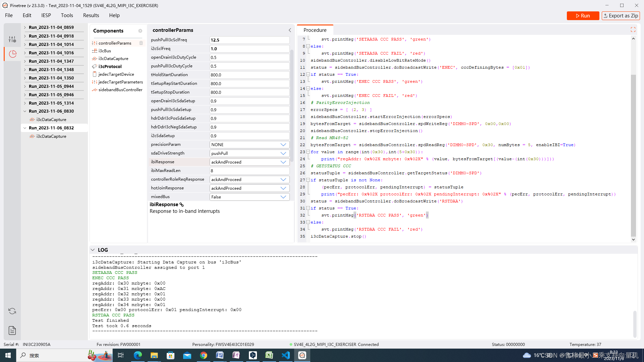Click Export as Zip button
Viewport: 644px width, 362px height.
[620, 15]
